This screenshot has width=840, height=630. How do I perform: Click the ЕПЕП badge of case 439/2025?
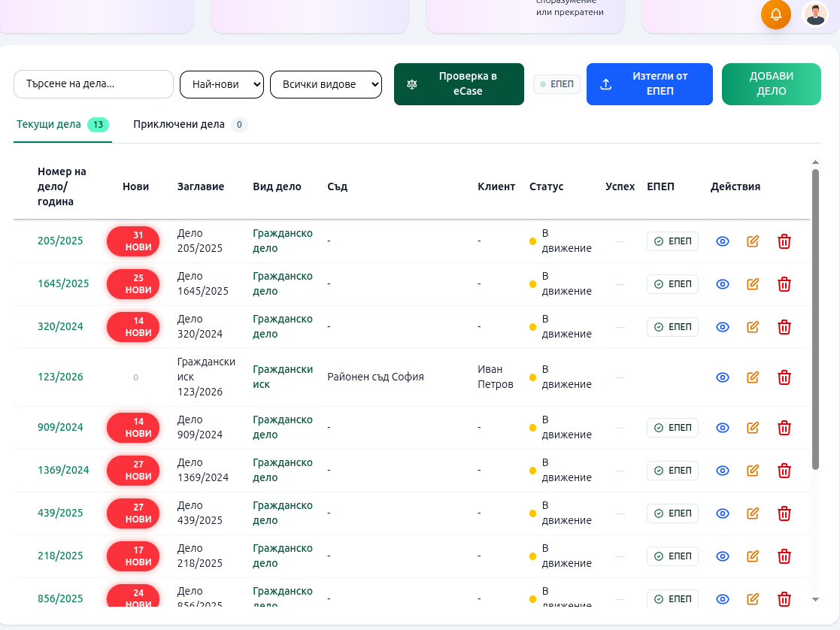672,513
